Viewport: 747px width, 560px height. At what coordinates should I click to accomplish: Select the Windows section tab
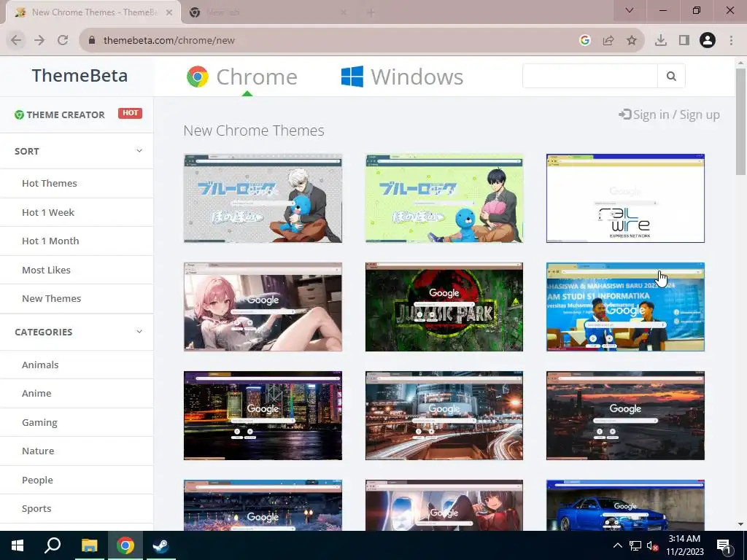click(402, 77)
